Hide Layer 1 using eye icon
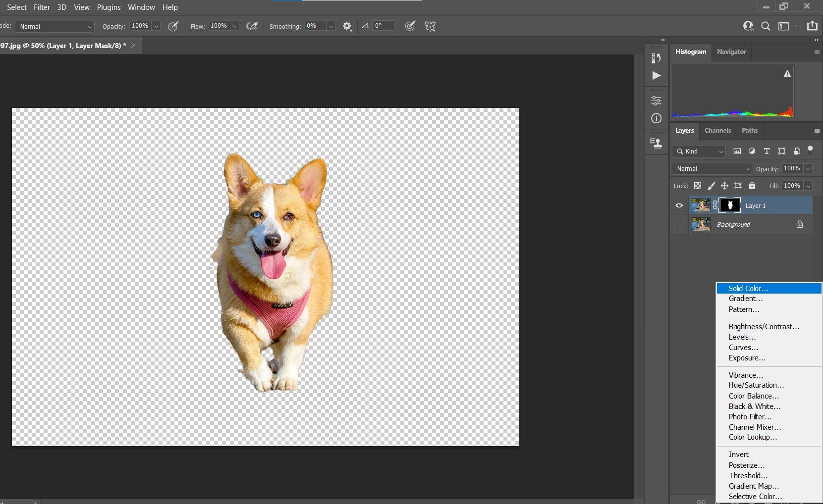The height and width of the screenshot is (504, 823). pyautogui.click(x=679, y=205)
